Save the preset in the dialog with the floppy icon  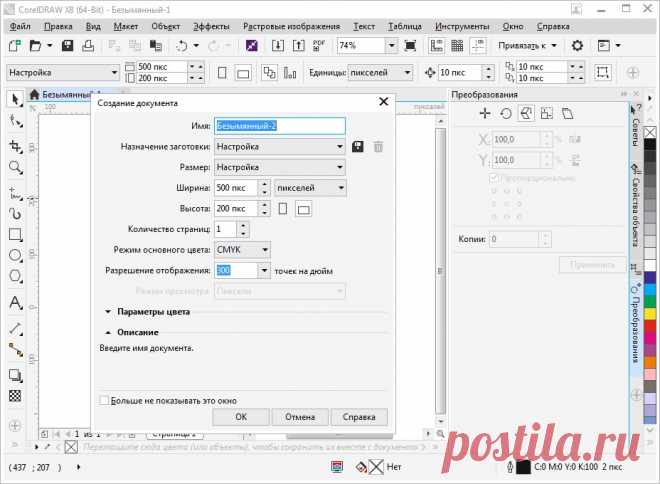(357, 147)
